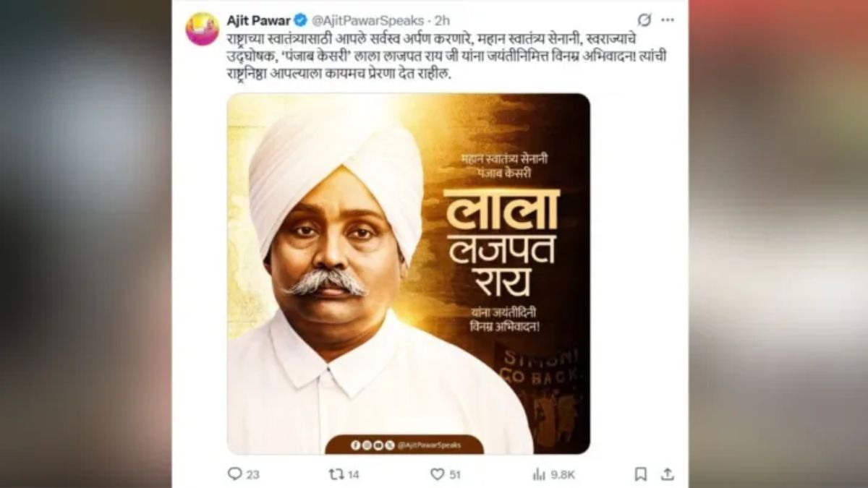Bookmark this post
The height and width of the screenshot is (488, 868).
point(641,474)
